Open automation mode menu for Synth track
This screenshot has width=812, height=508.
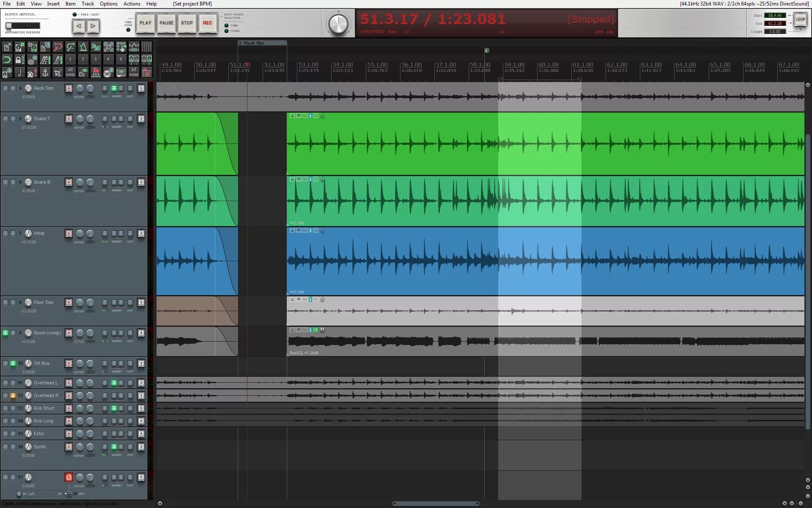point(69,447)
